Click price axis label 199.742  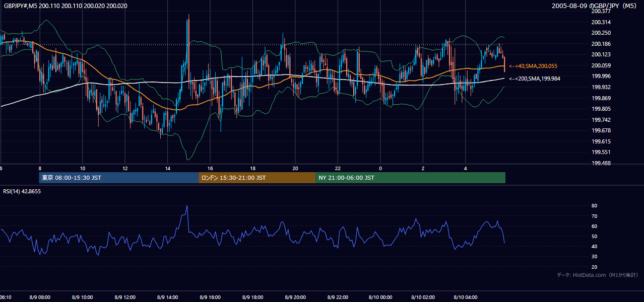601,120
